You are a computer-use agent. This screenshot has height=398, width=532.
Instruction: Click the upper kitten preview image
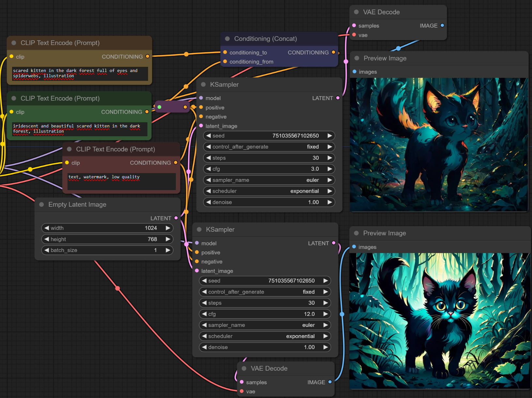[438, 144]
